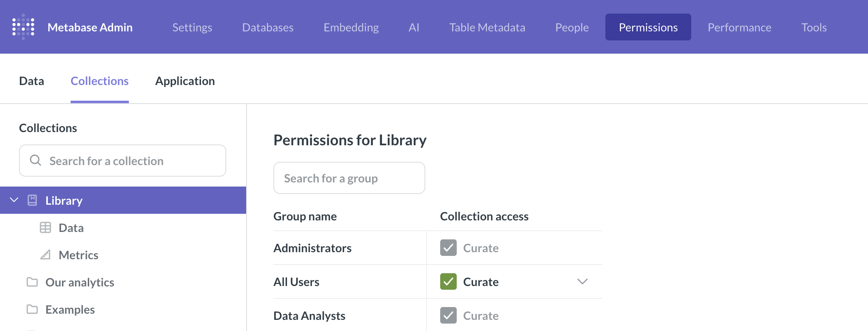Collapse the Library collection tree
This screenshot has height=331, width=868.
14,200
